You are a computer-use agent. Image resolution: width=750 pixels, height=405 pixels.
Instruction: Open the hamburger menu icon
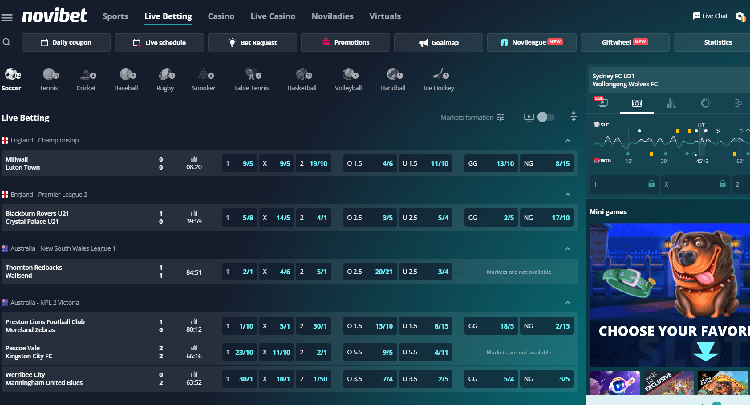point(8,16)
